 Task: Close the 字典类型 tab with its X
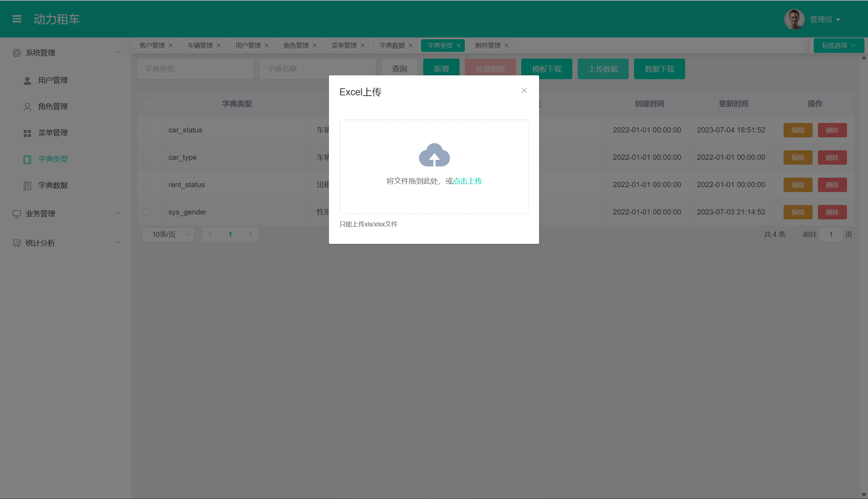459,46
